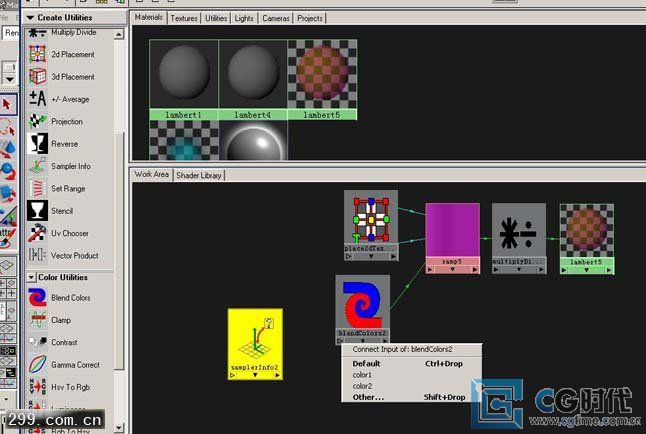This screenshot has height=434, width=646.
Task: Collapse the Create Utilities section
Action: (30, 18)
